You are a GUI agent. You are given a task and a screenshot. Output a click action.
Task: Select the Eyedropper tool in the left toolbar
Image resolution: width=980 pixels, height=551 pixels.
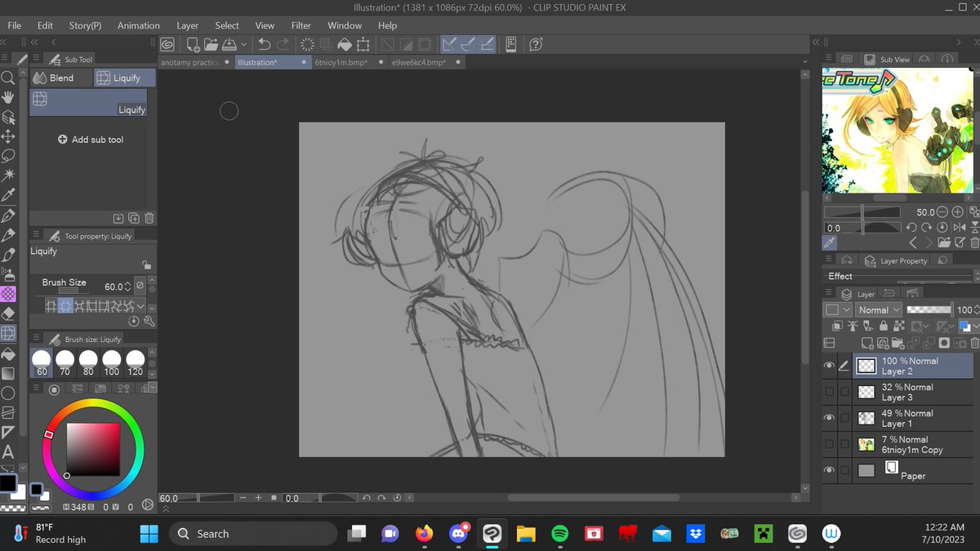click(x=8, y=195)
